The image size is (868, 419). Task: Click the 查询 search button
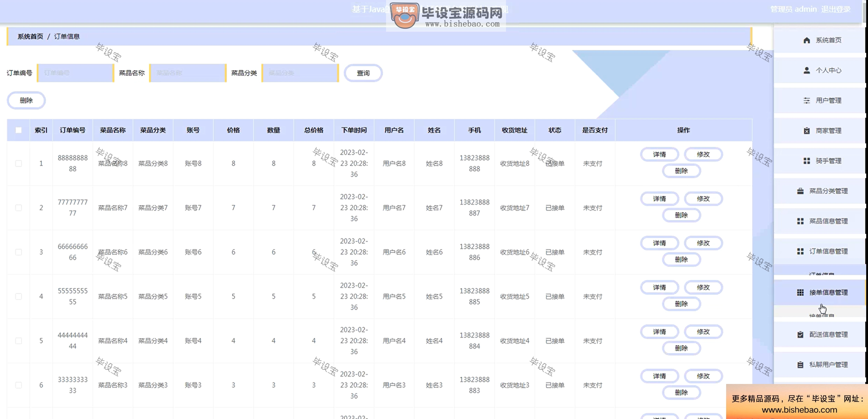coord(363,73)
